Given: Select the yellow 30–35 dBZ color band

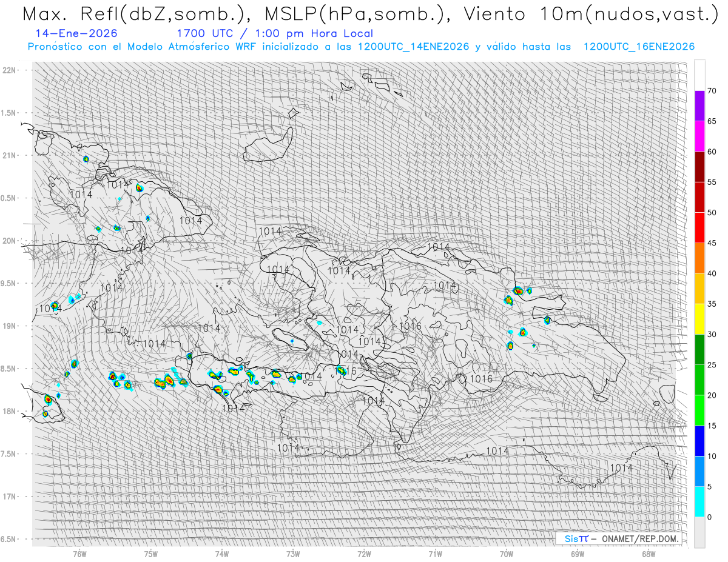Looking at the screenshot, I should (x=699, y=319).
